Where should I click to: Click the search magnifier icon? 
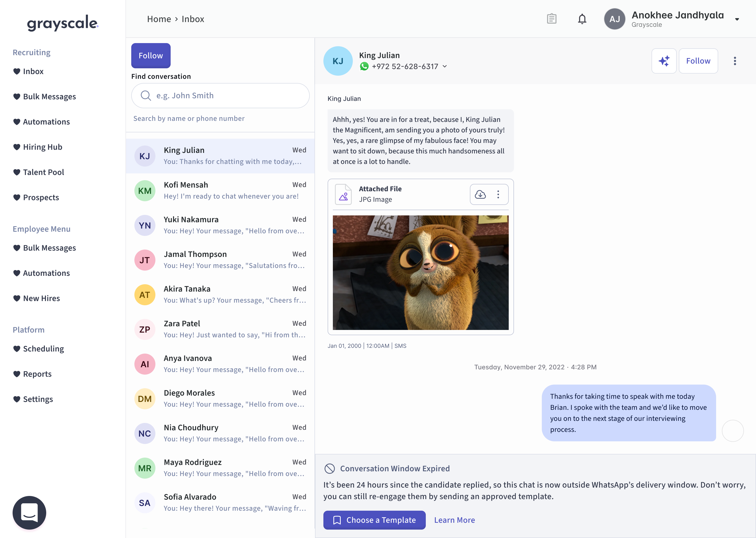[x=146, y=96]
